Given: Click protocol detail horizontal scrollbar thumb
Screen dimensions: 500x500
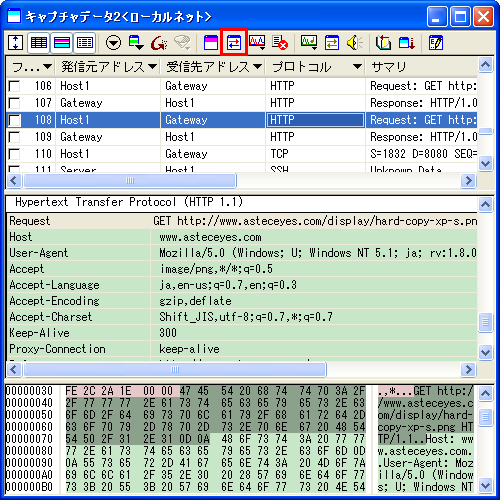Looking at the screenshot, I should [175, 369].
